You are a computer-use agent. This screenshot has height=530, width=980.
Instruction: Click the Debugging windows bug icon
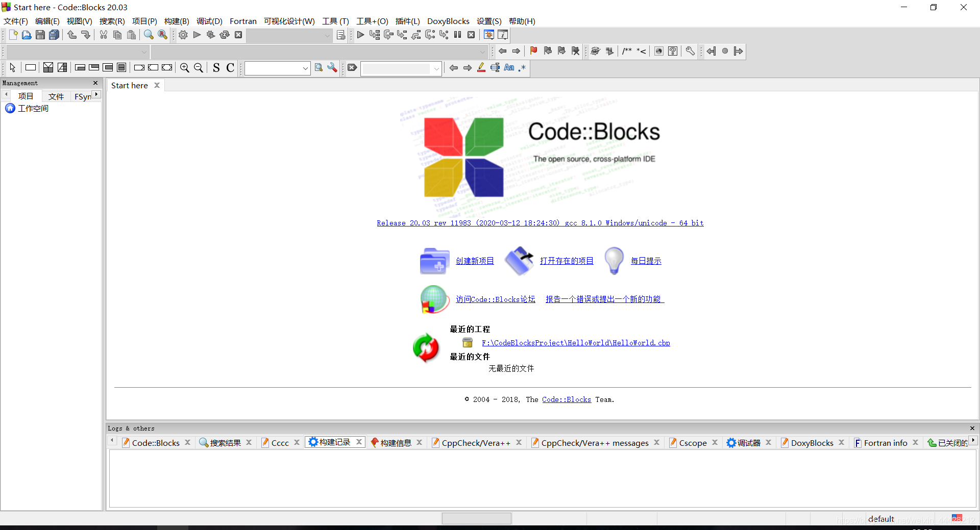(489, 35)
